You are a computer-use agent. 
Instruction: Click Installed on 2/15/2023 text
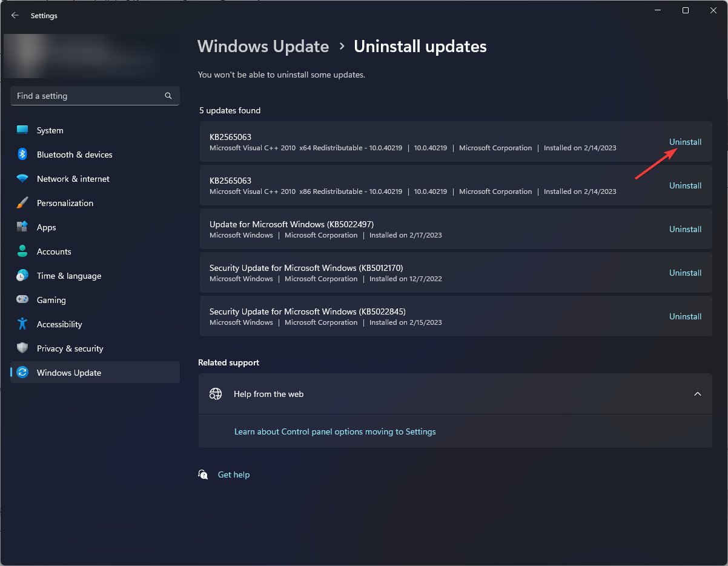[406, 322]
